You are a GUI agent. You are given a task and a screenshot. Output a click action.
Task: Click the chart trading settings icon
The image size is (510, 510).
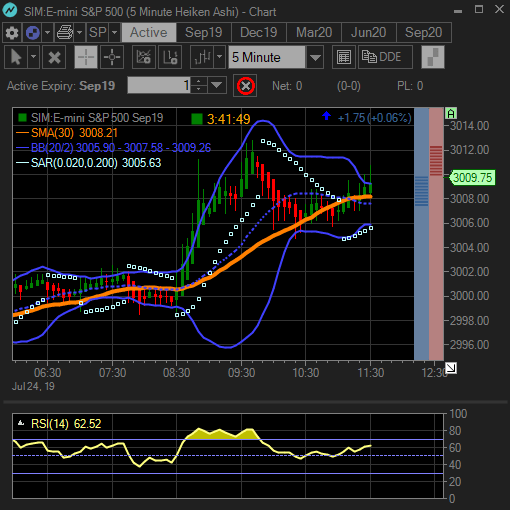(x=170, y=57)
